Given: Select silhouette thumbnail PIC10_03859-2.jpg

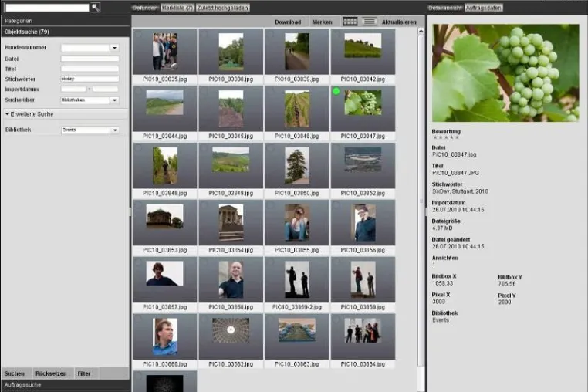Looking at the screenshot, I should 297,280.
